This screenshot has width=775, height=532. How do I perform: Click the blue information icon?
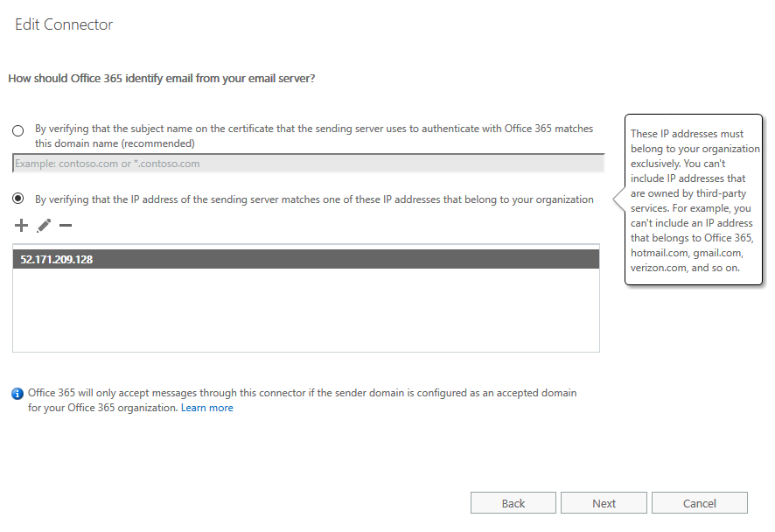[17, 394]
